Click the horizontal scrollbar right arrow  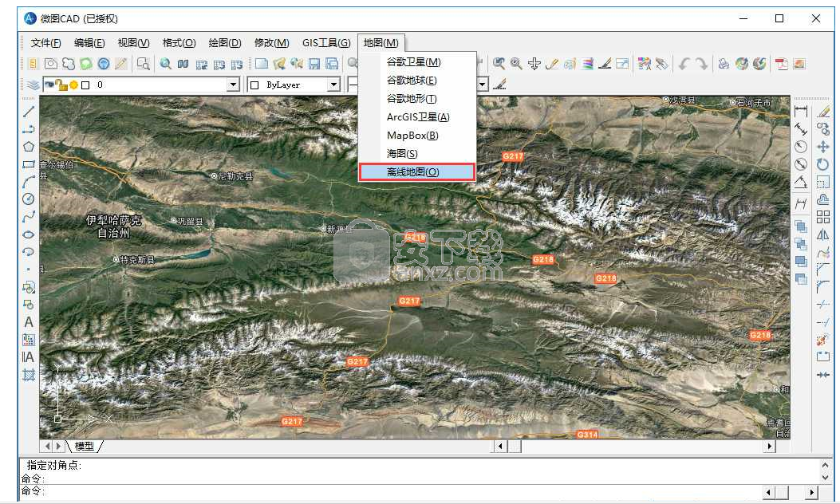click(x=770, y=446)
